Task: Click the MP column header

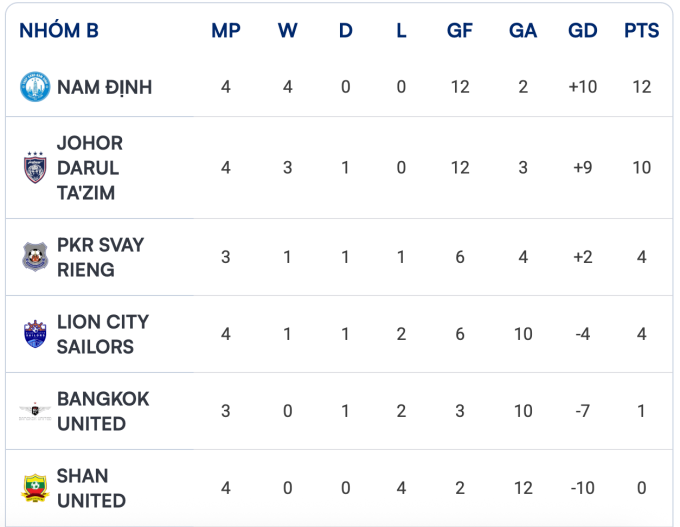Action: 226,31
